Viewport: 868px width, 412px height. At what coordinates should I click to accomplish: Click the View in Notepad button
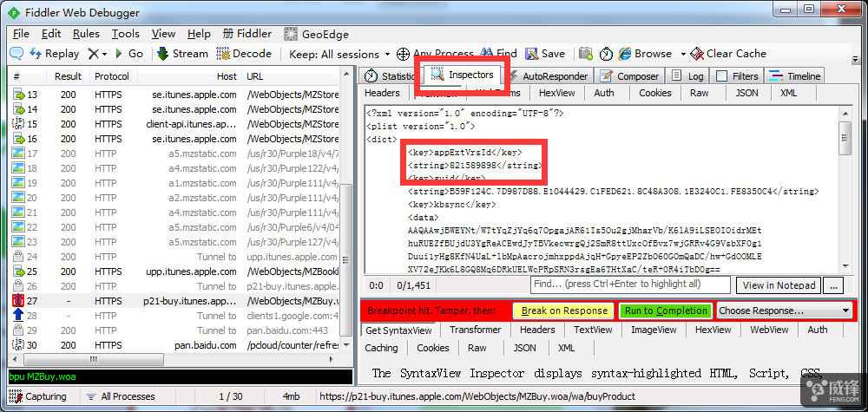pos(779,285)
